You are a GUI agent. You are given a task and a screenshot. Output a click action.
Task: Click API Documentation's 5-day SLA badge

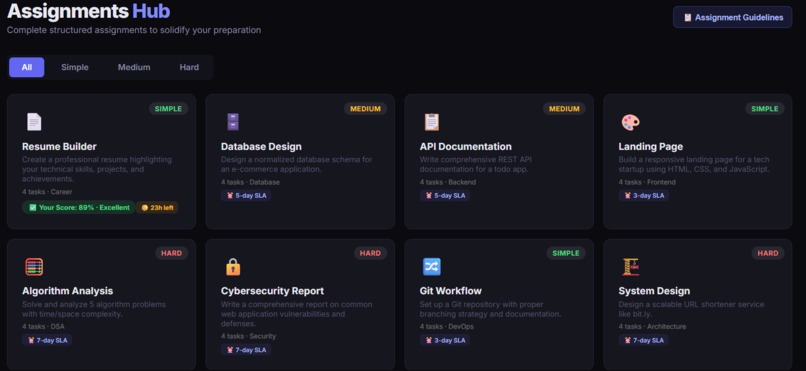[445, 196]
